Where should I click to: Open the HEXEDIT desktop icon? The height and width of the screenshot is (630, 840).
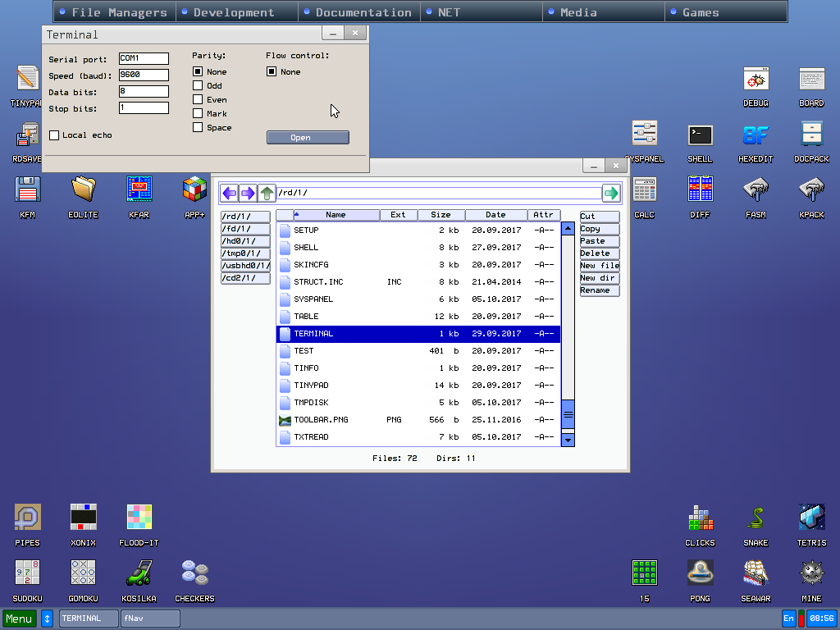(x=756, y=136)
